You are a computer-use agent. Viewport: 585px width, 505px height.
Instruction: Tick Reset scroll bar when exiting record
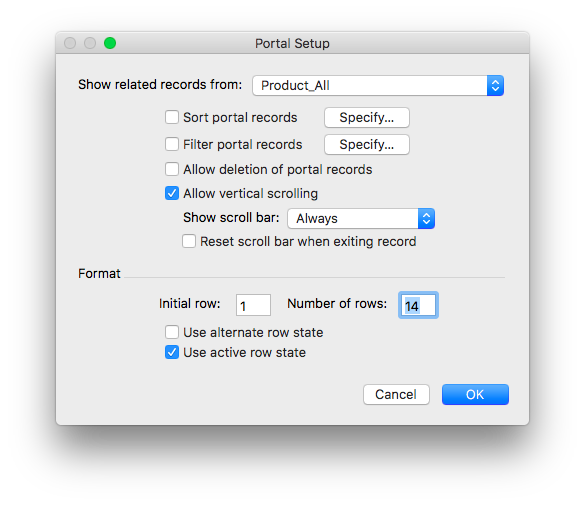click(189, 241)
